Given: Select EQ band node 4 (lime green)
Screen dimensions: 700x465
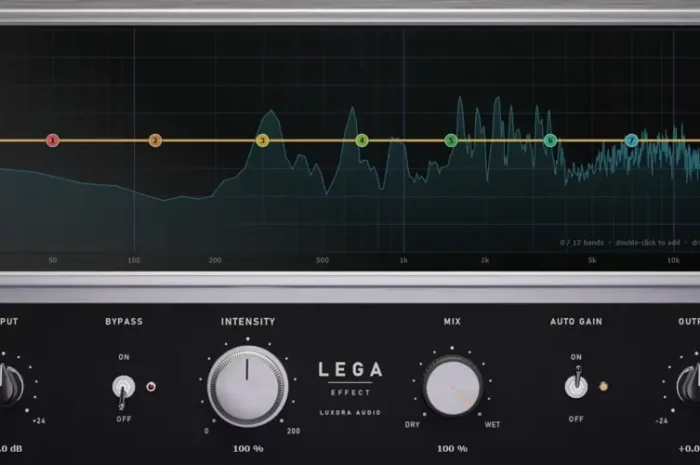Looking at the screenshot, I should click(x=362, y=141).
